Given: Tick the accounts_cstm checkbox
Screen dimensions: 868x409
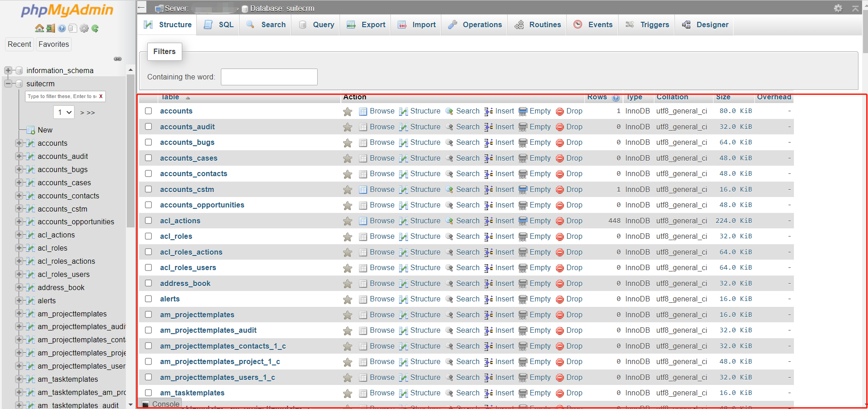Looking at the screenshot, I should tap(149, 189).
